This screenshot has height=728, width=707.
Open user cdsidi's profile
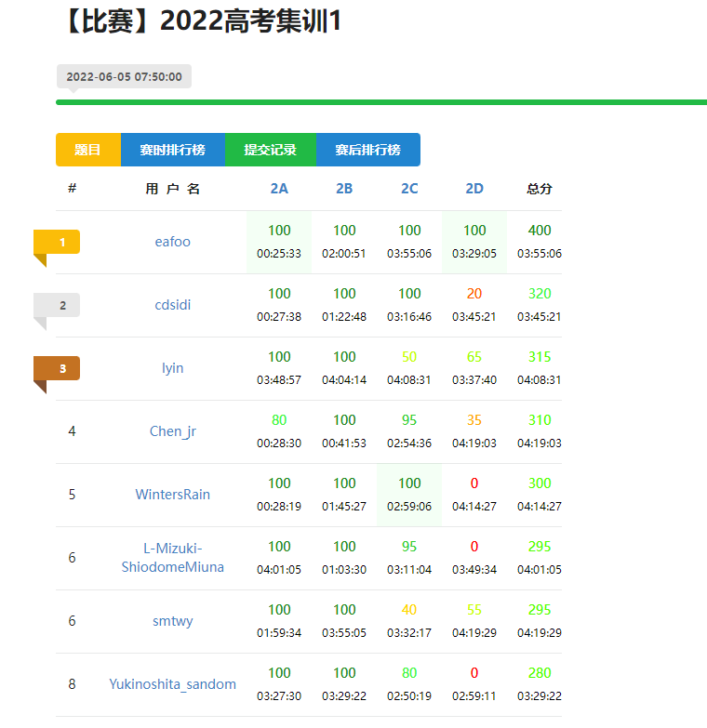pyautogui.click(x=172, y=305)
